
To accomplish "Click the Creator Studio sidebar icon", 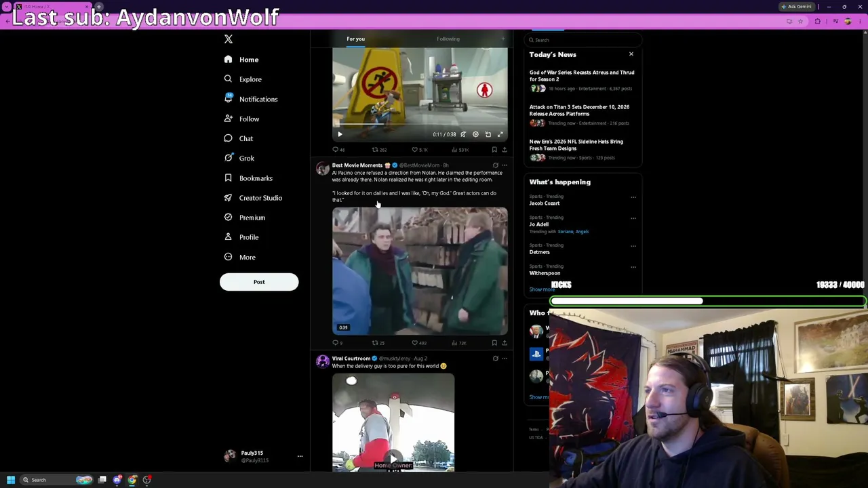I will [x=229, y=198].
